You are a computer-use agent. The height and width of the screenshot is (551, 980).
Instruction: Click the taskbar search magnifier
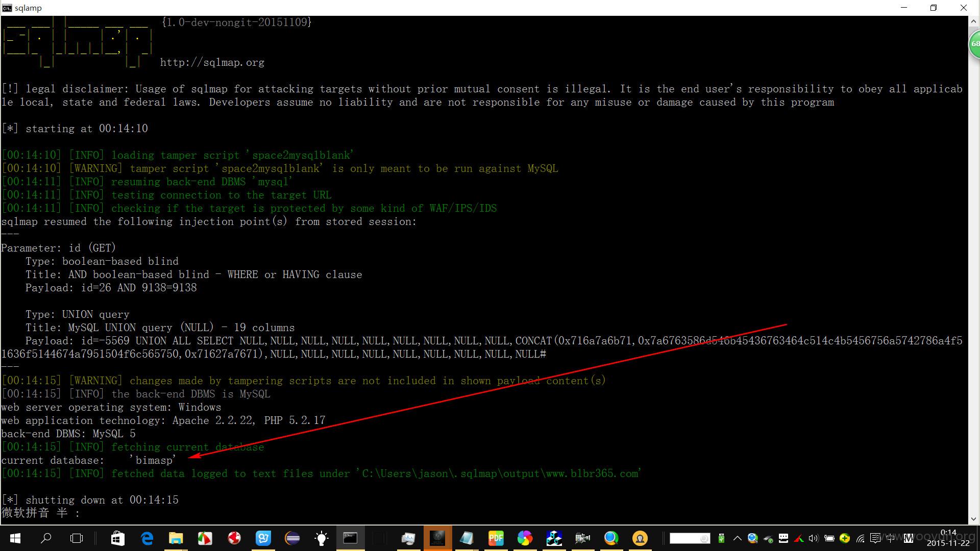pyautogui.click(x=46, y=538)
